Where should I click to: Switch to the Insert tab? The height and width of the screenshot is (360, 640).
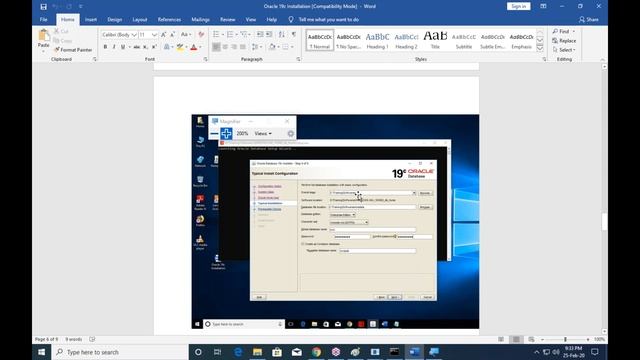(x=91, y=20)
